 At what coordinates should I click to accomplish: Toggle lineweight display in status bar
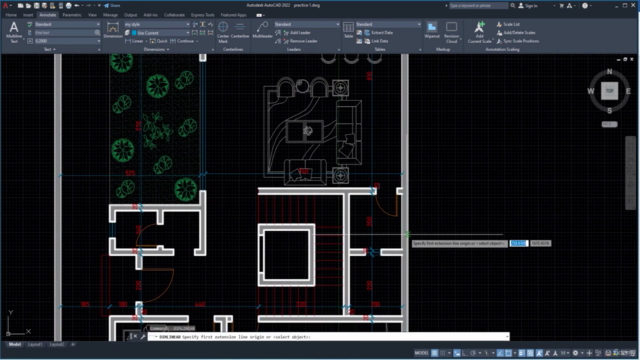[x=522, y=353]
